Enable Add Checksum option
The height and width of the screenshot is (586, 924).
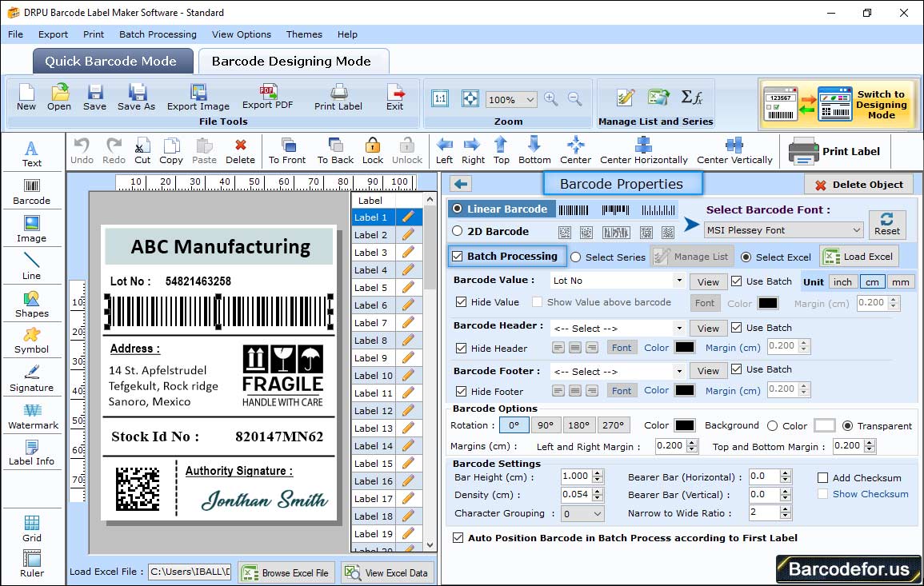click(x=822, y=478)
